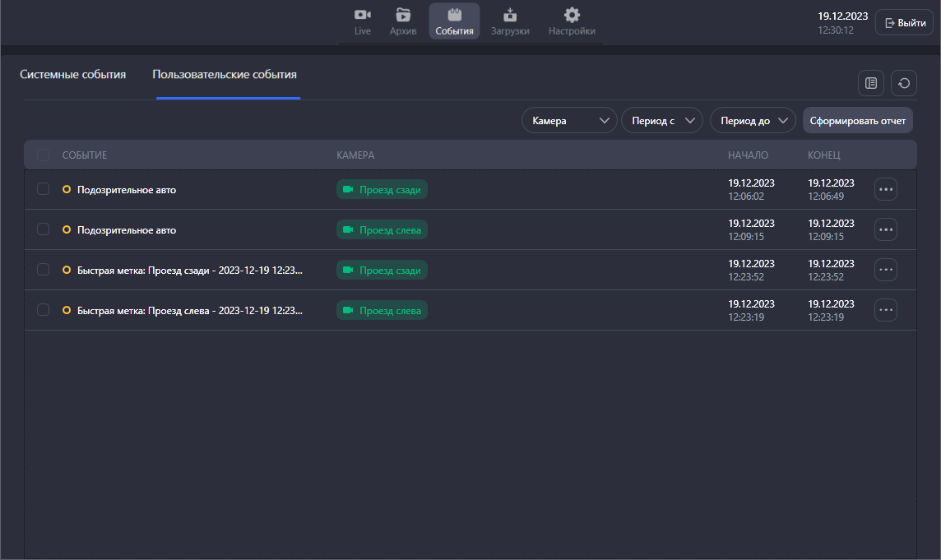
Task: Select the Пользовательские события tab
Action: tap(225, 75)
